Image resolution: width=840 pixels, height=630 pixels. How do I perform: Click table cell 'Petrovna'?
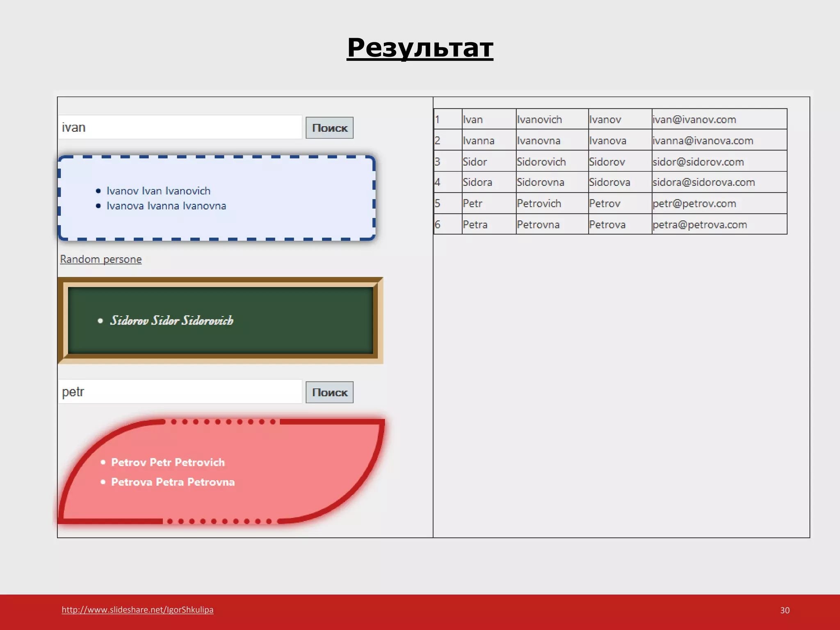552,224
